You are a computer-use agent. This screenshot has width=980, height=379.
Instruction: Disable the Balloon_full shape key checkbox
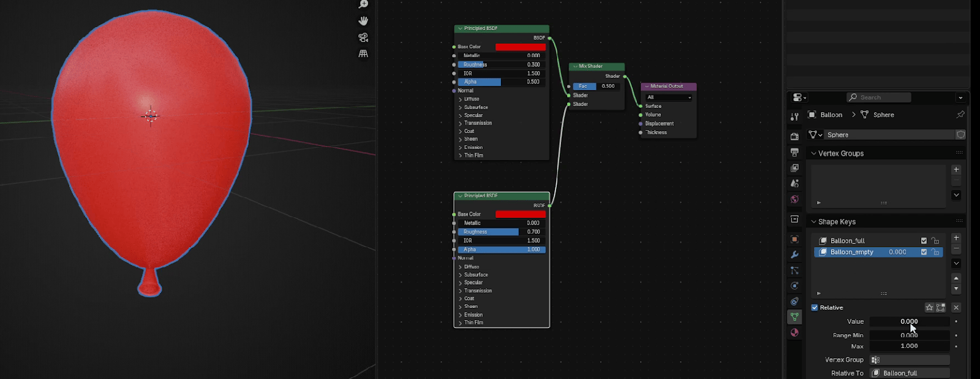point(924,241)
